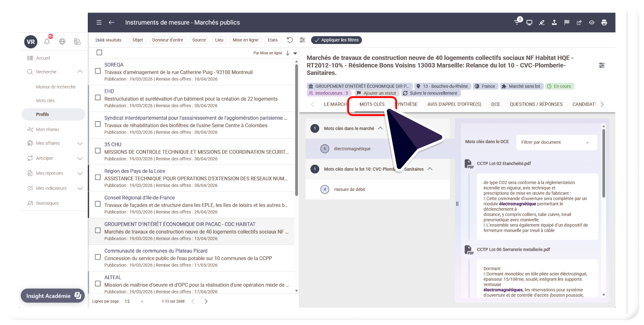The height and width of the screenshot is (325, 644).
Task: Reset filters with the undo icon
Action: point(289,40)
